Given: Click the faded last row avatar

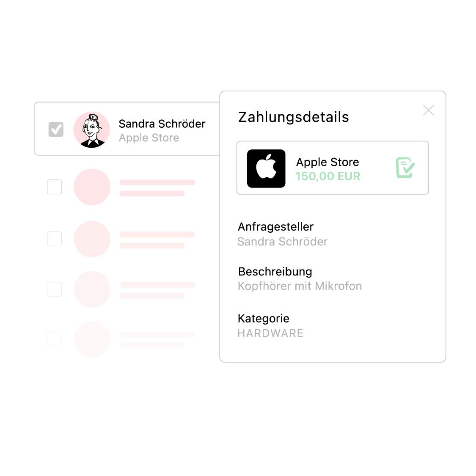Looking at the screenshot, I should pyautogui.click(x=92, y=339).
